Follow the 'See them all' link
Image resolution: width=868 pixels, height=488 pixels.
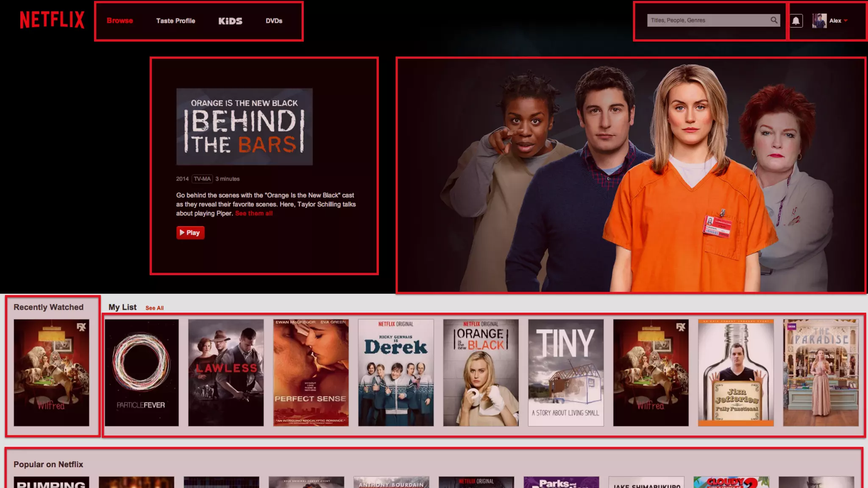click(253, 213)
